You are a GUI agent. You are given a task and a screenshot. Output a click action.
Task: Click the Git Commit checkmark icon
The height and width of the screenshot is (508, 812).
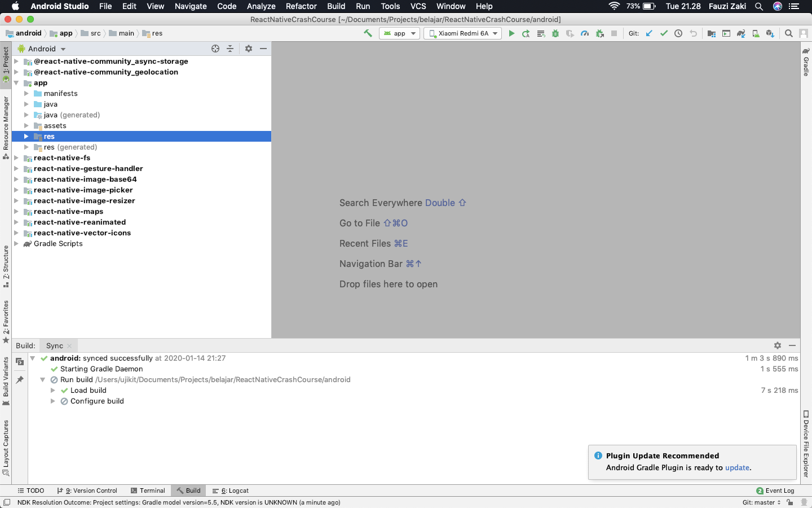point(664,33)
